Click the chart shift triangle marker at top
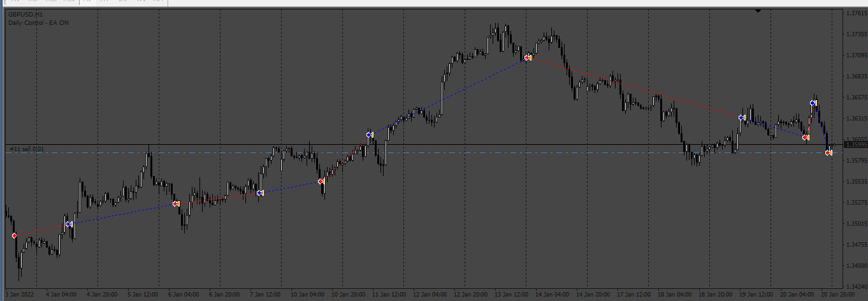Image resolution: width=868 pixels, height=301 pixels. (758, 11)
